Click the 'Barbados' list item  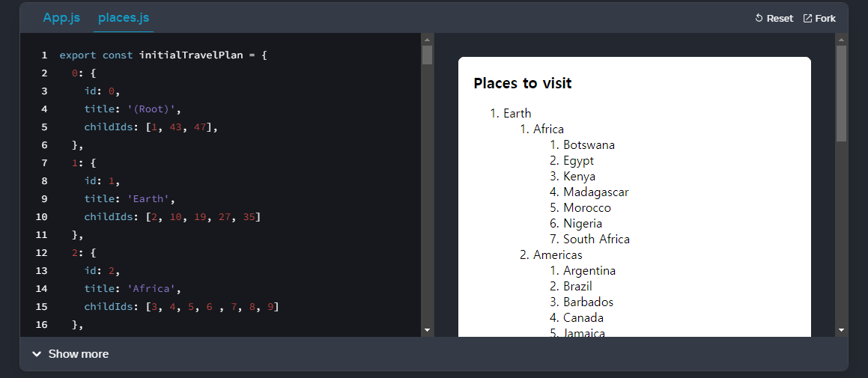(x=589, y=302)
